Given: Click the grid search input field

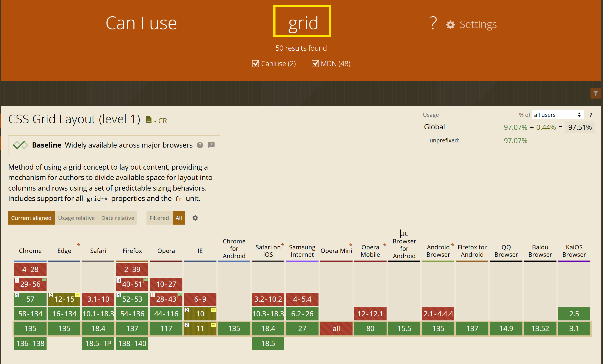Looking at the screenshot, I should click(x=302, y=23).
